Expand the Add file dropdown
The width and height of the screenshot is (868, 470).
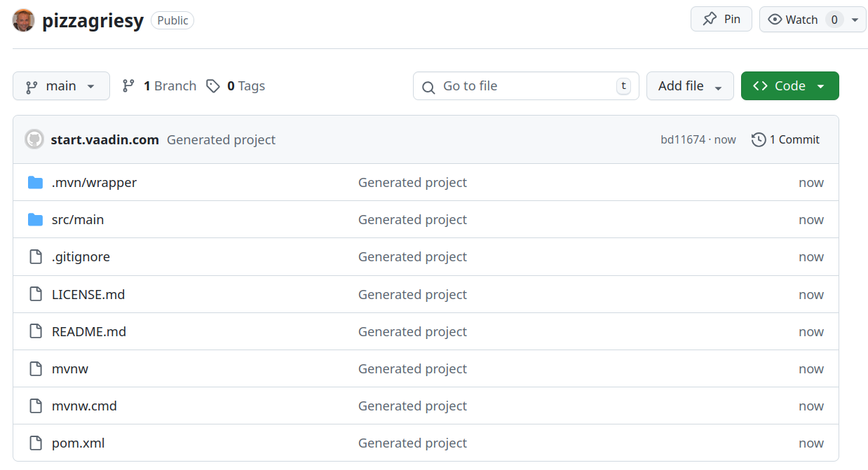pos(690,86)
